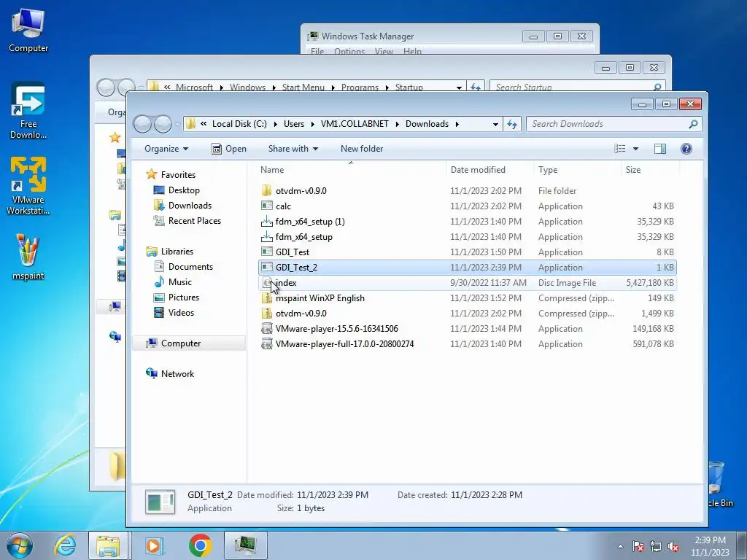Go back in Downloads window
The height and width of the screenshot is (560, 747).
[143, 124]
